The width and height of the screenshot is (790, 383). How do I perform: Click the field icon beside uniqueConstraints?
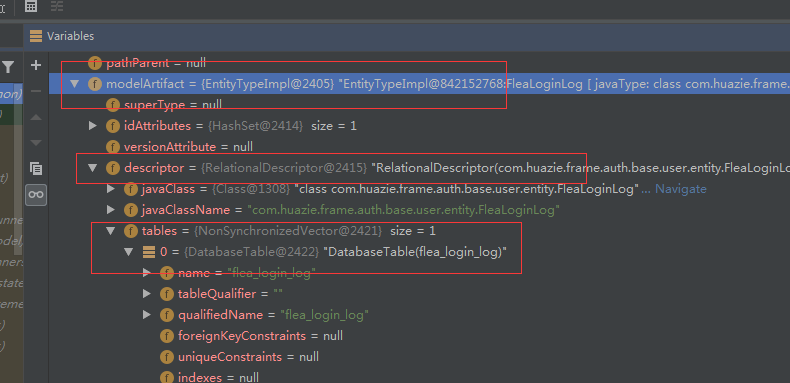167,357
